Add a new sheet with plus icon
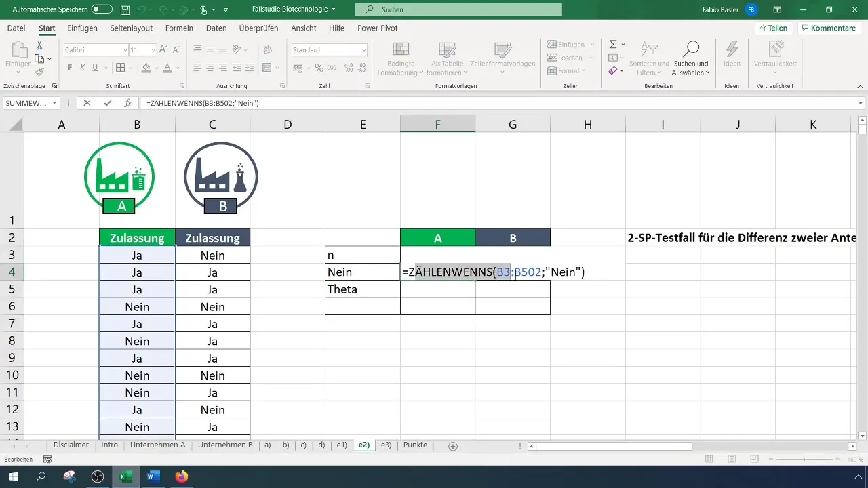Image resolution: width=868 pixels, height=488 pixels. point(453,446)
